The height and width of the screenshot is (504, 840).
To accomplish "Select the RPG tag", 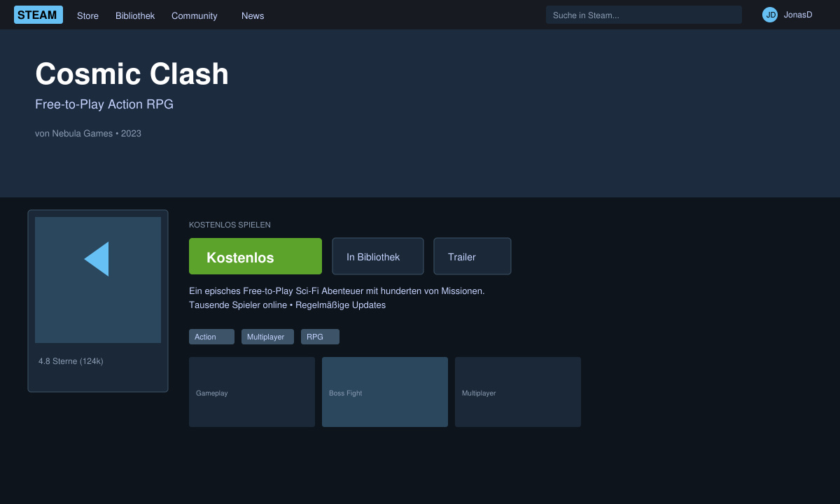I will [320, 337].
